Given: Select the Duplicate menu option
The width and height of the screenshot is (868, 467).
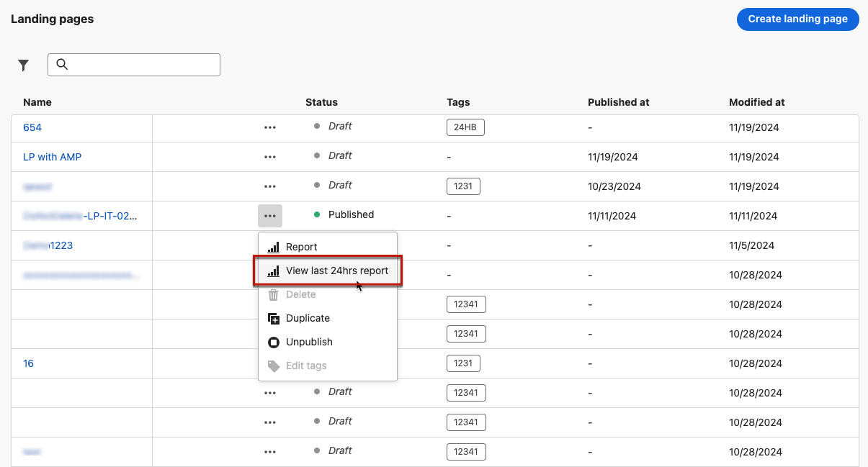Looking at the screenshot, I should 308,318.
